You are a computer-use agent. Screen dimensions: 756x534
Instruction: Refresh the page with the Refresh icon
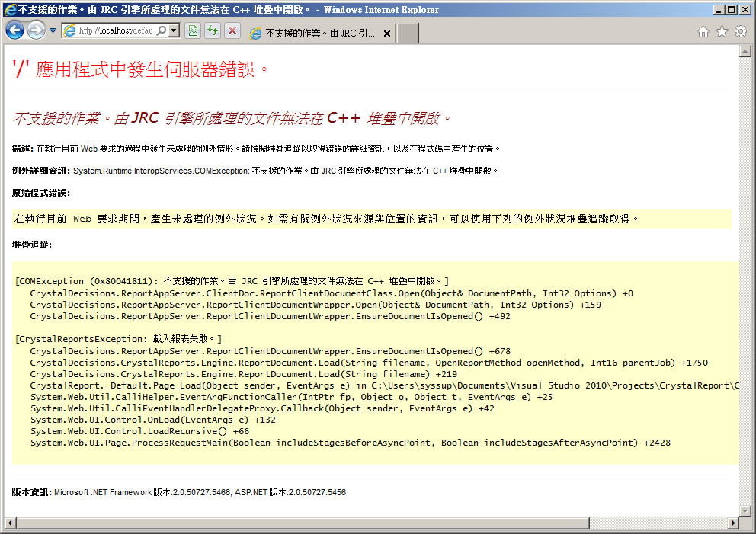[x=213, y=30]
